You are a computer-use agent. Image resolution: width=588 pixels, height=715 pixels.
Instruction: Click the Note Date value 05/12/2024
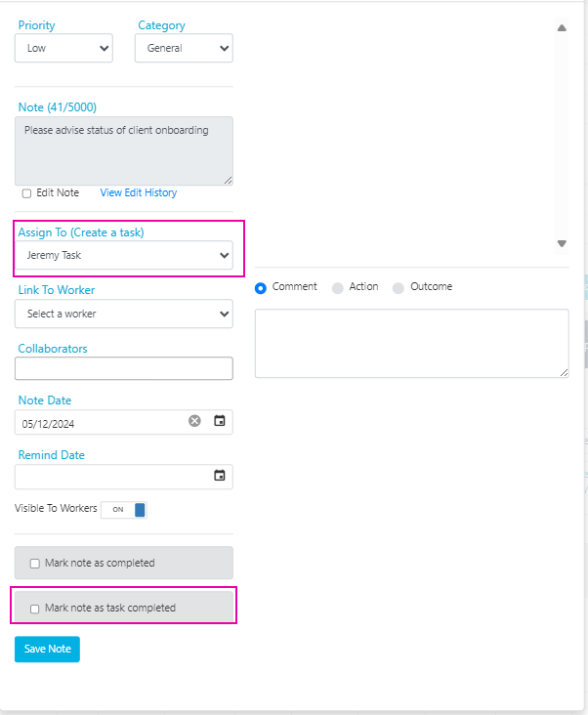point(48,424)
